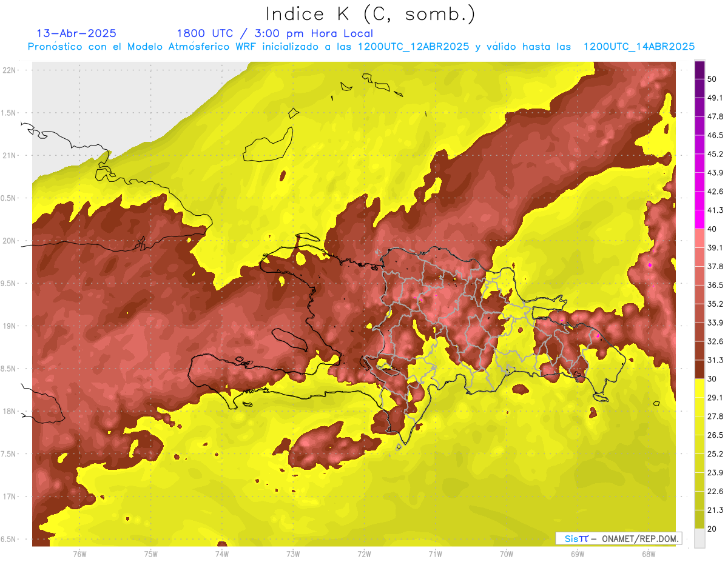Click the legend value '20'

(x=712, y=529)
